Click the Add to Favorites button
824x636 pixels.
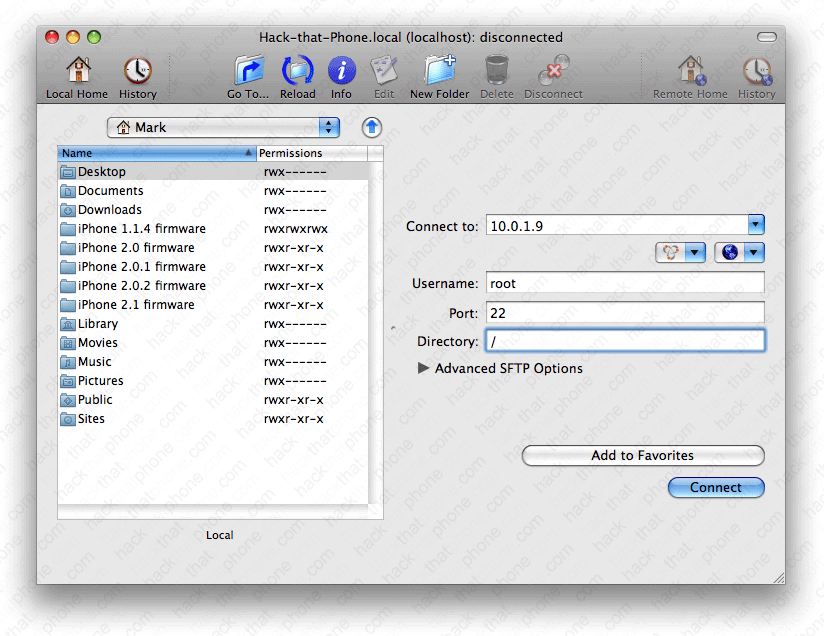(642, 455)
